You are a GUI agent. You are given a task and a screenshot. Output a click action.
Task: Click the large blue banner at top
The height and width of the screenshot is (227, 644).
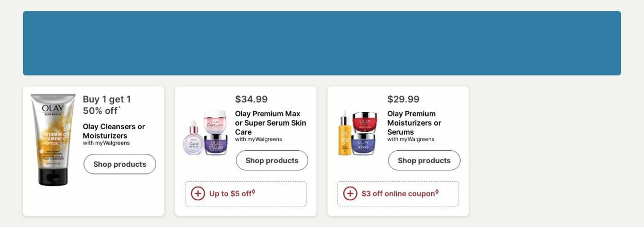322,43
